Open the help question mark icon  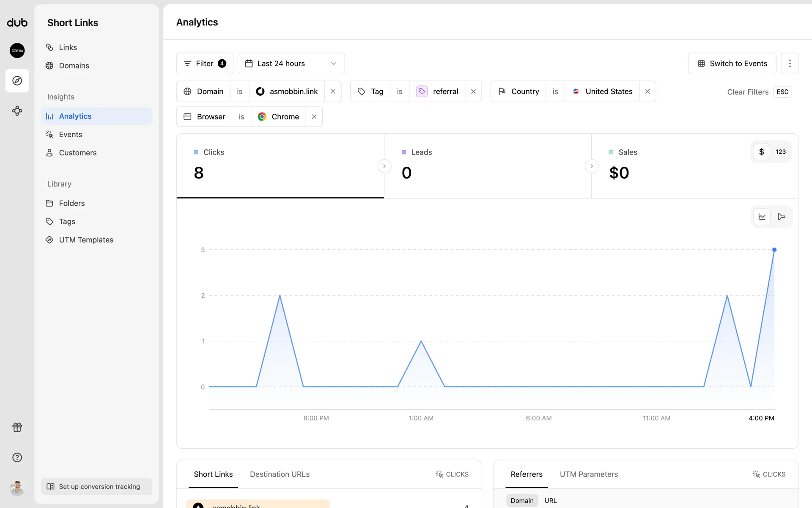click(x=17, y=457)
